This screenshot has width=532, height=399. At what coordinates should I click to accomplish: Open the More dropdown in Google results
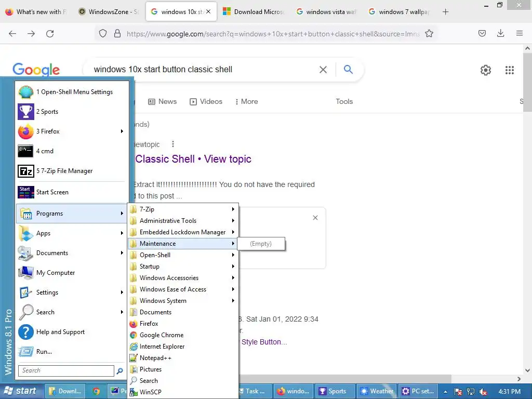tap(246, 101)
